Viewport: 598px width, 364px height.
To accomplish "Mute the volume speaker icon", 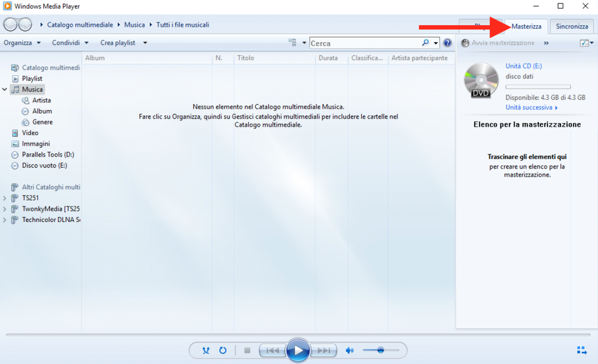I will [349, 350].
